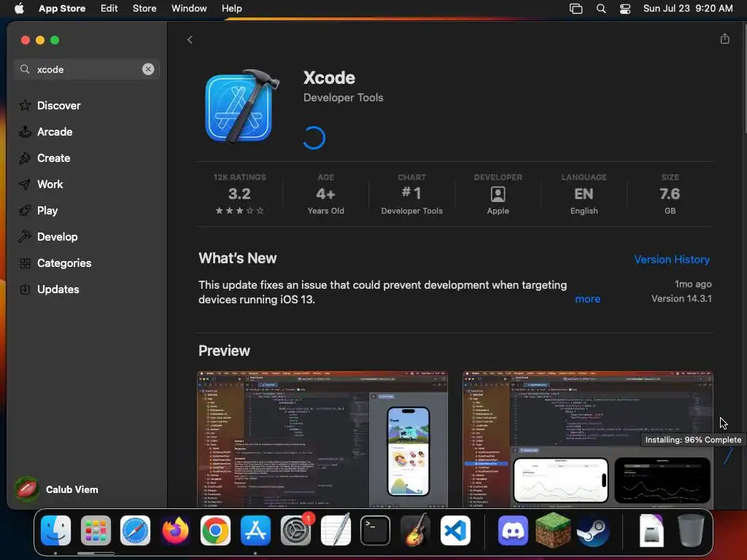This screenshot has width=747, height=560.
Task: Launch Minecraft from the Dock
Action: point(553,529)
